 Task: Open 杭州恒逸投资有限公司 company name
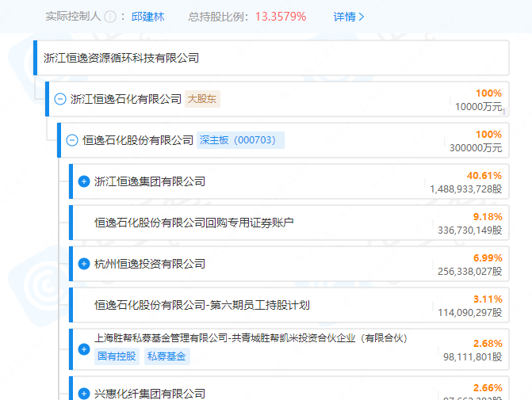[x=150, y=264]
